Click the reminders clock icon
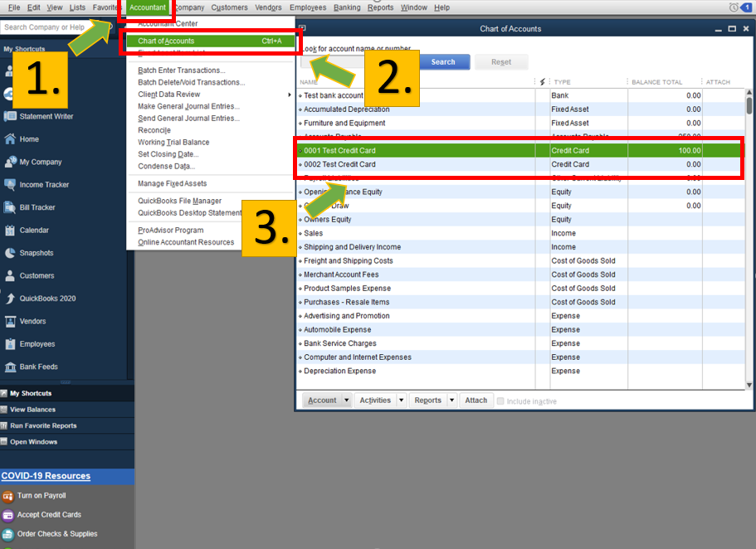The height and width of the screenshot is (549, 756). 734,7
